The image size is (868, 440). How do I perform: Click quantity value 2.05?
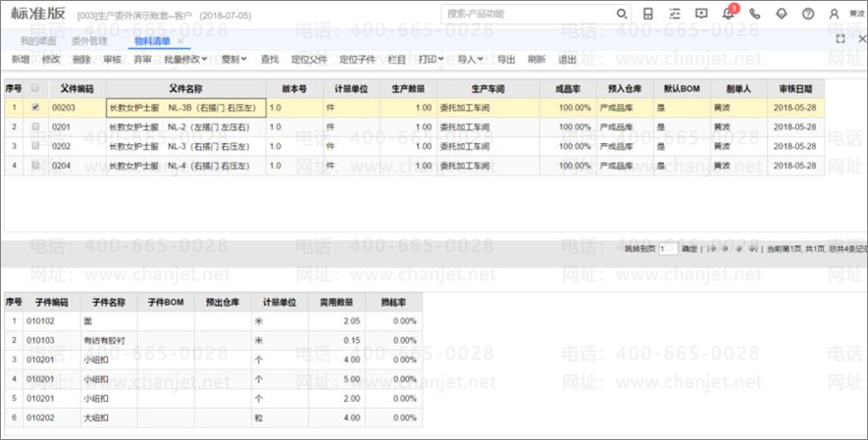click(x=351, y=321)
